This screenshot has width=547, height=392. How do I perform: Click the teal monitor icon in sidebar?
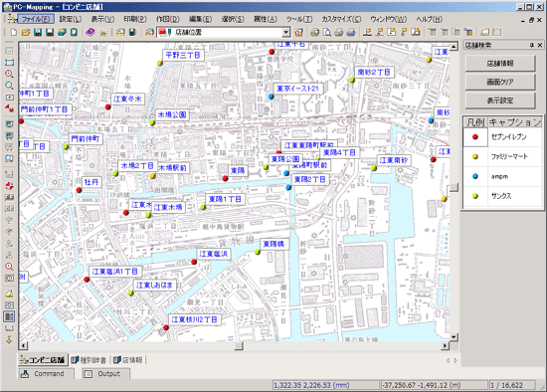point(9,124)
